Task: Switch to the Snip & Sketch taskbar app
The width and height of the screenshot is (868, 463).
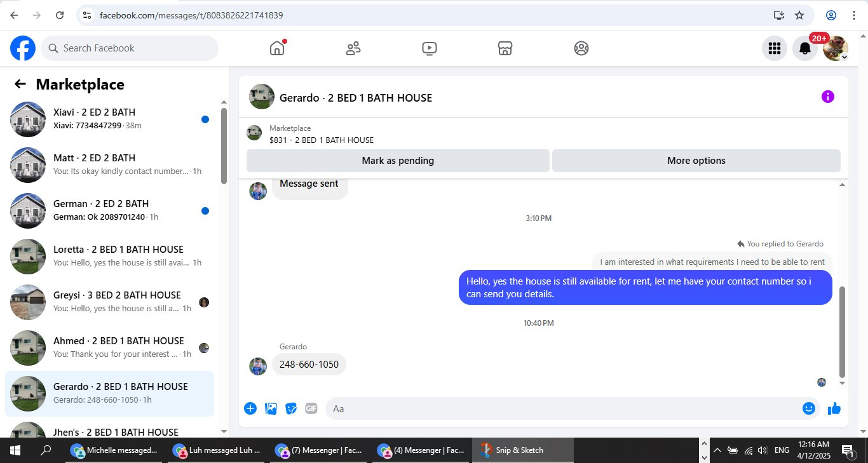Action: [524, 450]
